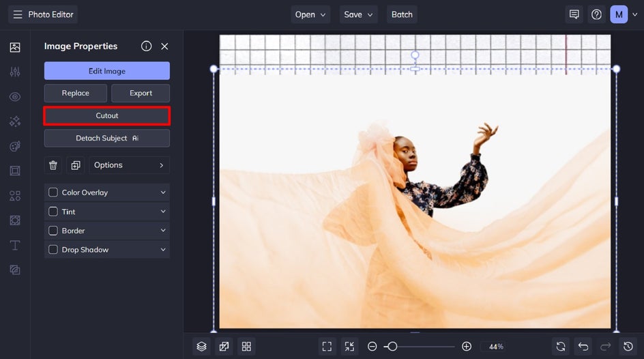Enable the Color Overlay checkbox

(53, 192)
